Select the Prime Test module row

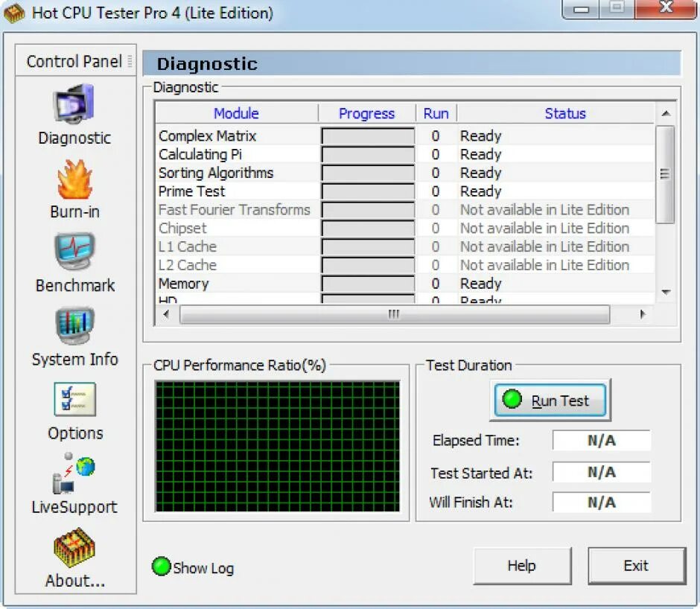(405, 191)
